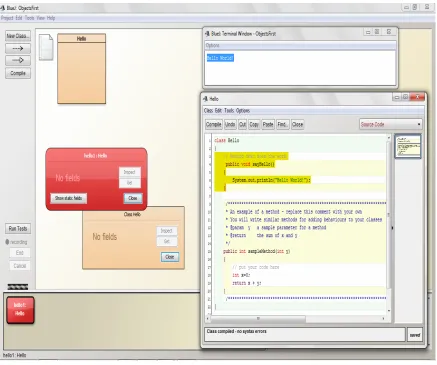This screenshot has height=365, width=437.
Task: Click the System.out.println code line
Action: coord(271,180)
